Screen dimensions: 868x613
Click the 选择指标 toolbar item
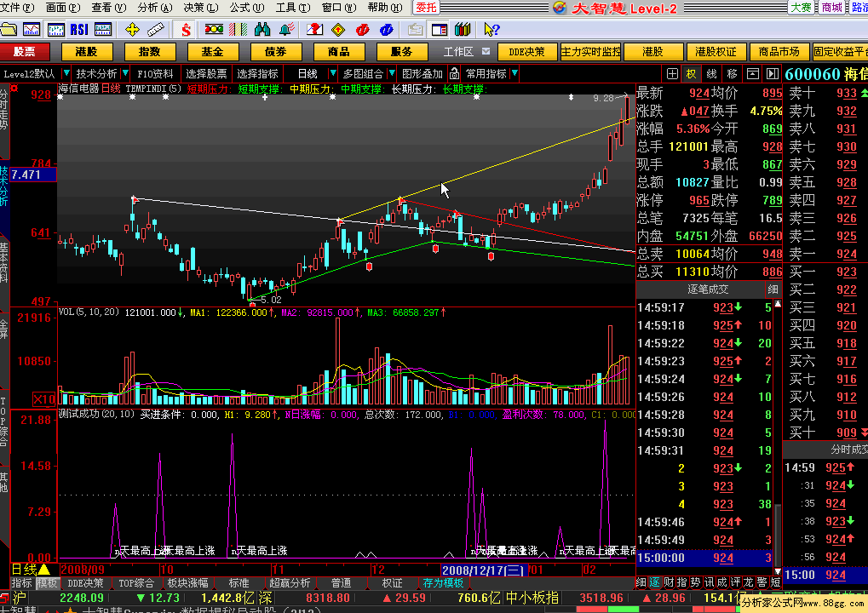coord(258,73)
